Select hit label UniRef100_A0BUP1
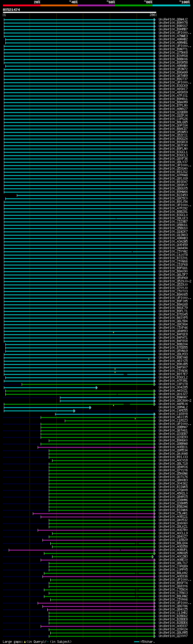 173,550
